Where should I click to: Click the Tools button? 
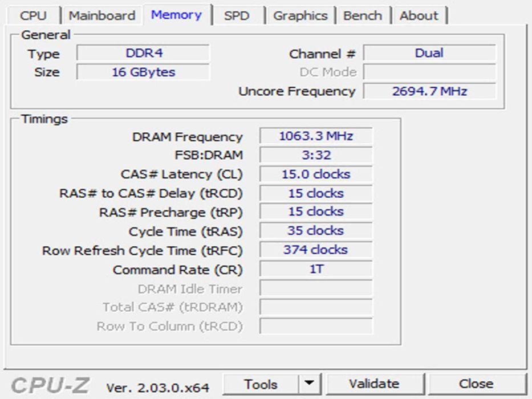coord(261,384)
